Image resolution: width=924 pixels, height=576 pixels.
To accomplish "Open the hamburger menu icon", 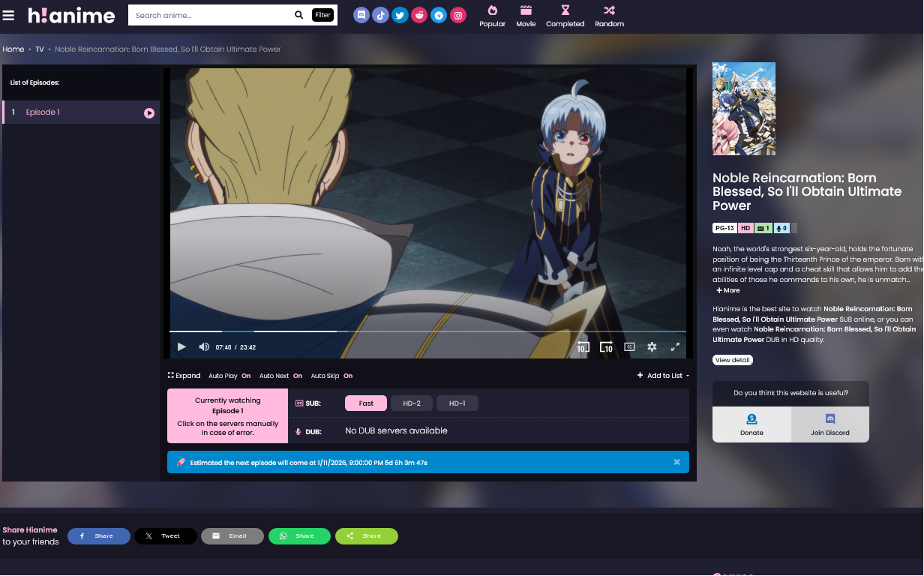I will pos(9,15).
